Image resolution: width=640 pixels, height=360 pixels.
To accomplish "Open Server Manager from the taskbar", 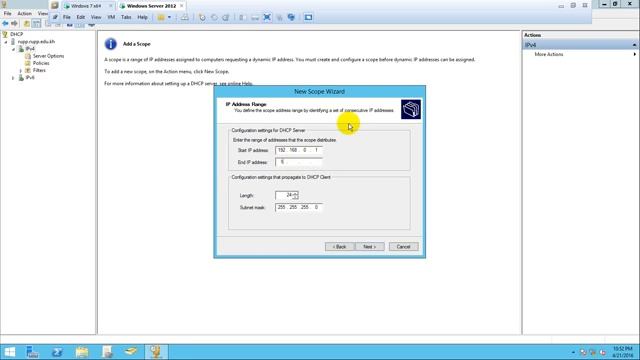I will point(32,352).
